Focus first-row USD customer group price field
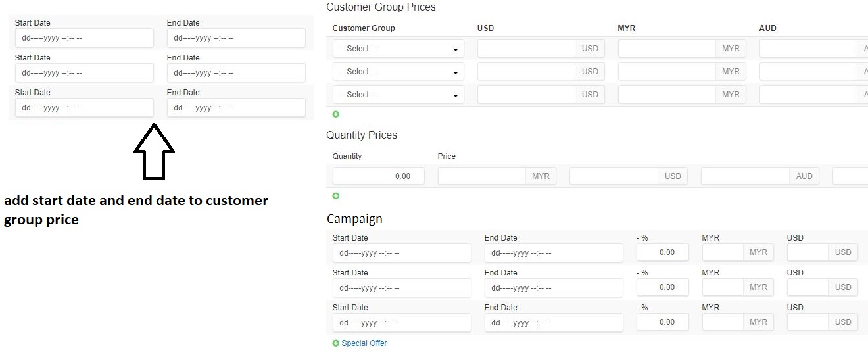Screen dimensions: 868x359 [x=526, y=49]
